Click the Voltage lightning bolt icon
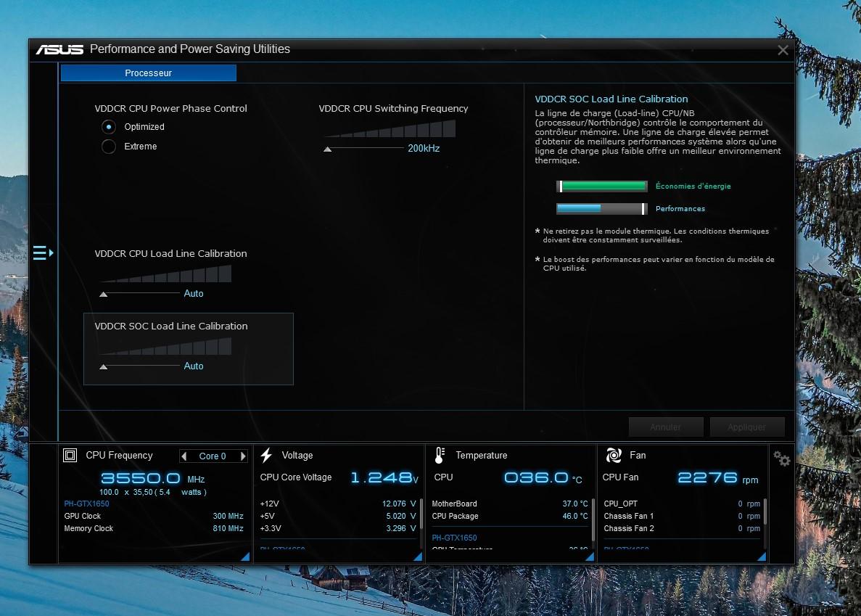 266,456
